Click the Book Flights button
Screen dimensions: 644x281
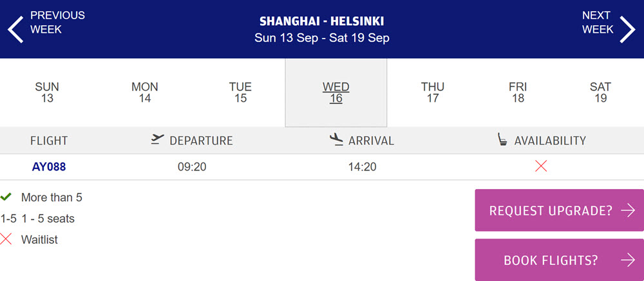[x=560, y=260]
